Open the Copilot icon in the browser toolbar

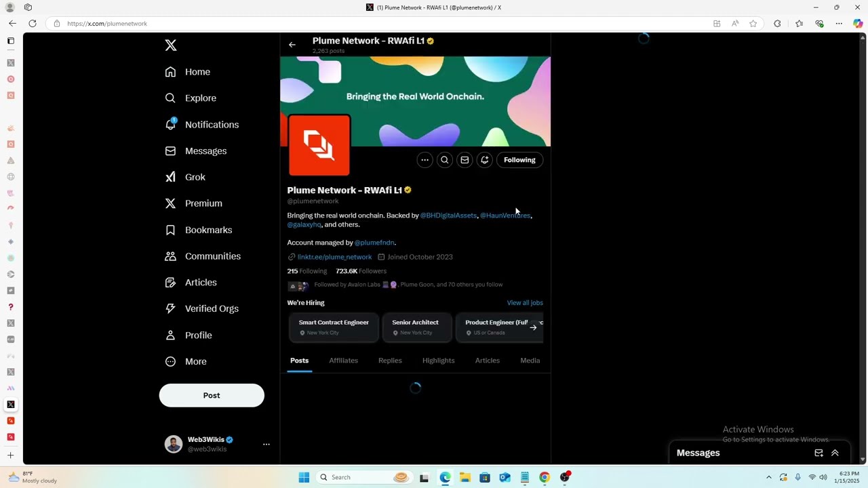[858, 24]
